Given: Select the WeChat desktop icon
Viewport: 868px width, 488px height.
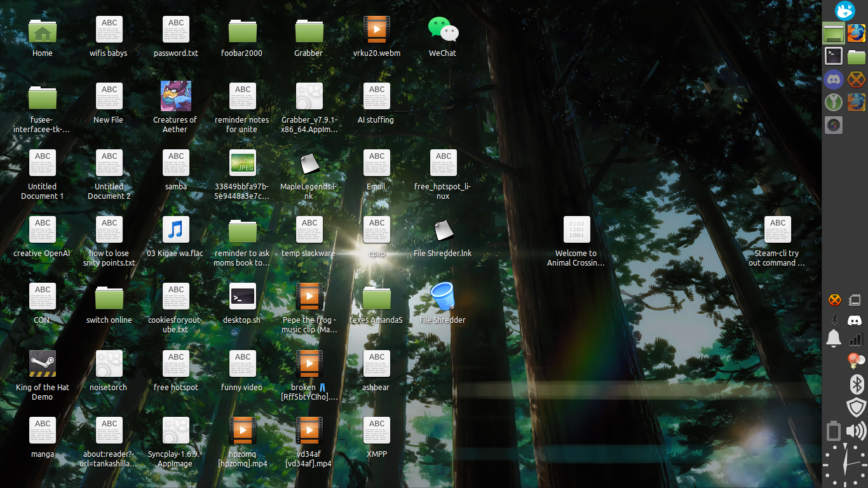Looking at the screenshot, I should [443, 30].
